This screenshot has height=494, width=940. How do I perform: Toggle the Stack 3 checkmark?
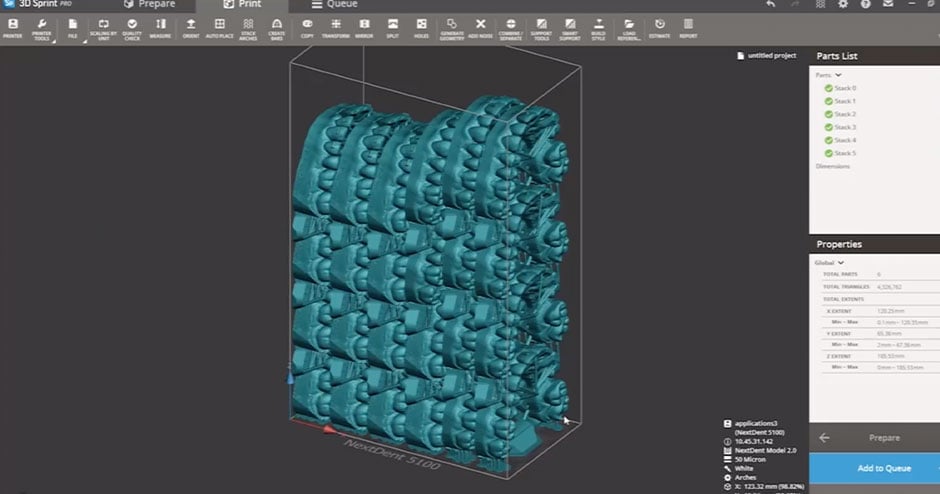[829, 127]
